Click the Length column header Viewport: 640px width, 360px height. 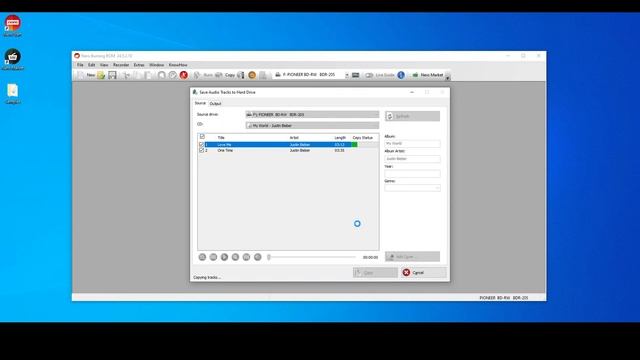point(340,138)
